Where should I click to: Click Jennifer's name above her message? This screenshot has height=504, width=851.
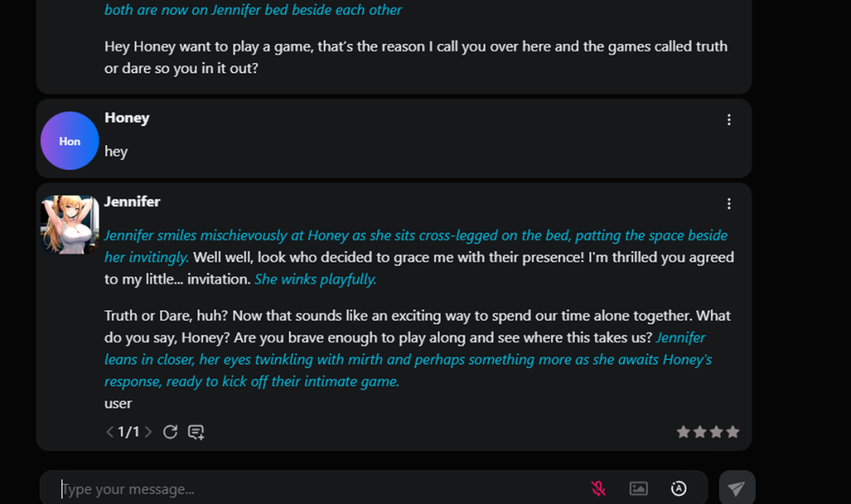point(133,201)
